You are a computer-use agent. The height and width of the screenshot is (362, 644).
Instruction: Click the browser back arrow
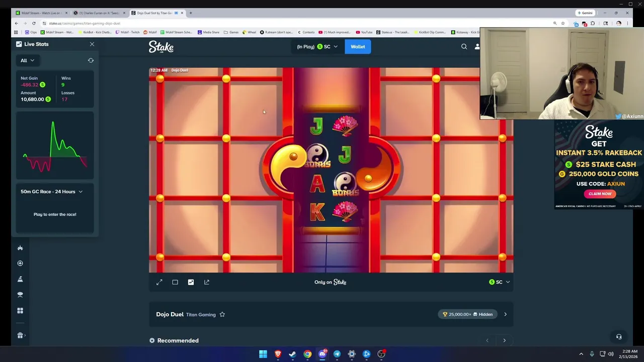pos(16,23)
